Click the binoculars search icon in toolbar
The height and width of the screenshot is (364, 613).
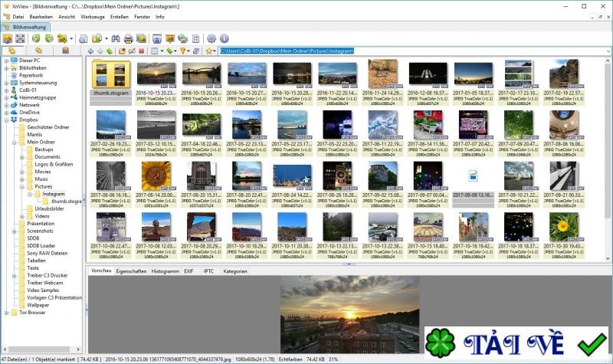[116, 38]
